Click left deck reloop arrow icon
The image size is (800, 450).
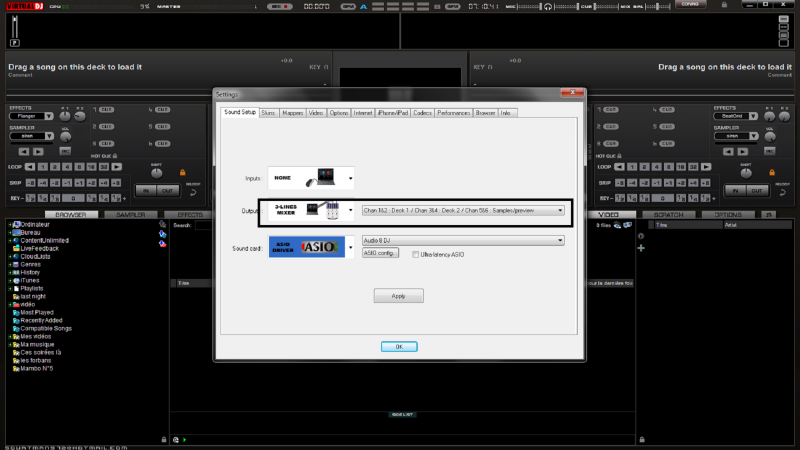pyautogui.click(x=193, y=192)
